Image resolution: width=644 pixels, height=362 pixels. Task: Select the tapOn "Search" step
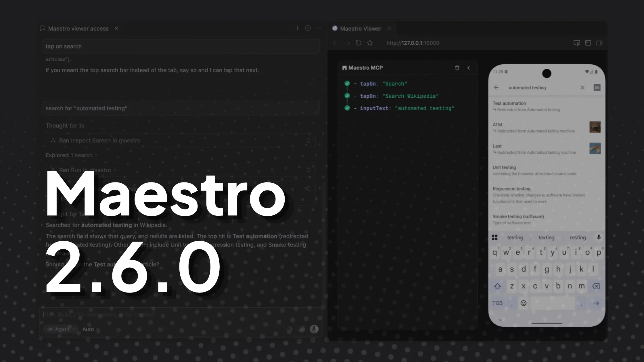pyautogui.click(x=381, y=84)
